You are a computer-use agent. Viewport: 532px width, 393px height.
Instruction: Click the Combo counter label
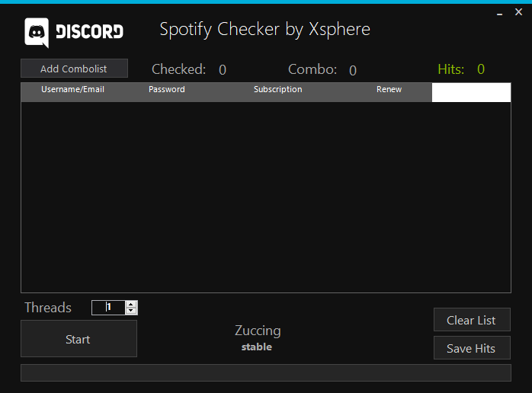(312, 69)
